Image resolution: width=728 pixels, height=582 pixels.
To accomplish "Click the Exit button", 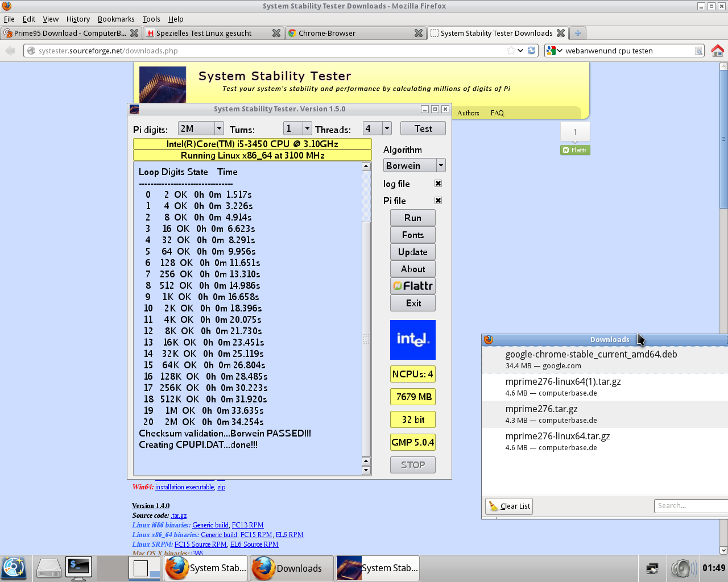I will (x=413, y=303).
